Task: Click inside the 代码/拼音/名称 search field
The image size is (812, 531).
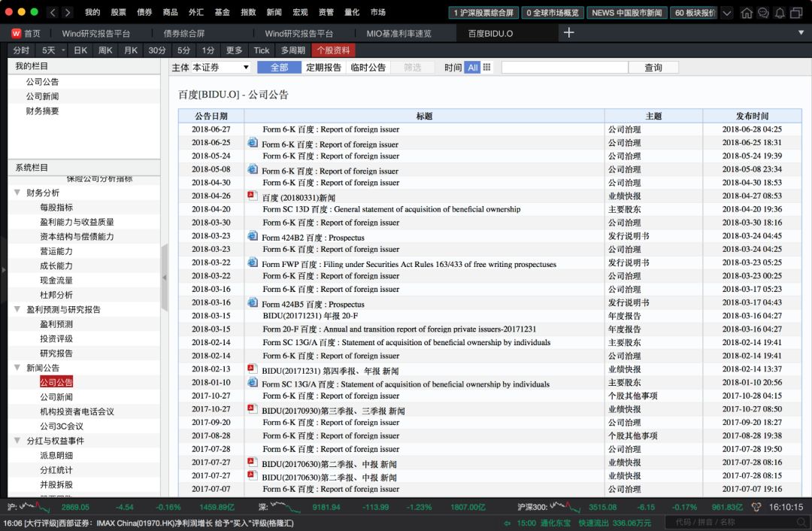Action: pyautogui.click(x=732, y=520)
